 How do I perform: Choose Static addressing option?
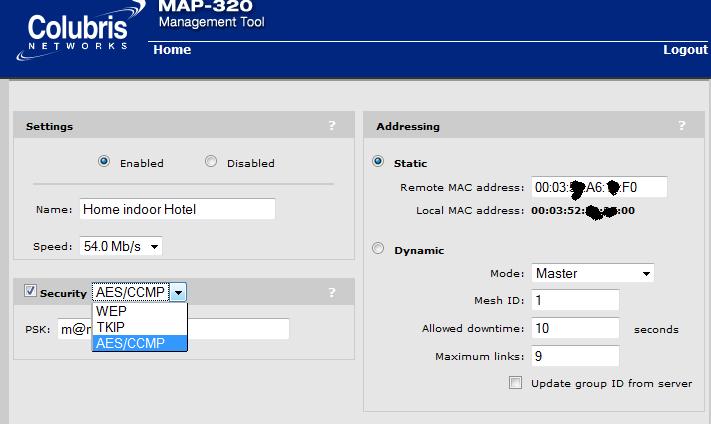click(378, 161)
